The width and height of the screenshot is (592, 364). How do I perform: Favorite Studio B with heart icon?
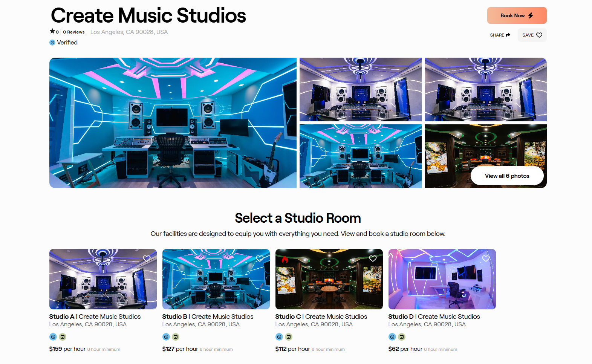(260, 258)
